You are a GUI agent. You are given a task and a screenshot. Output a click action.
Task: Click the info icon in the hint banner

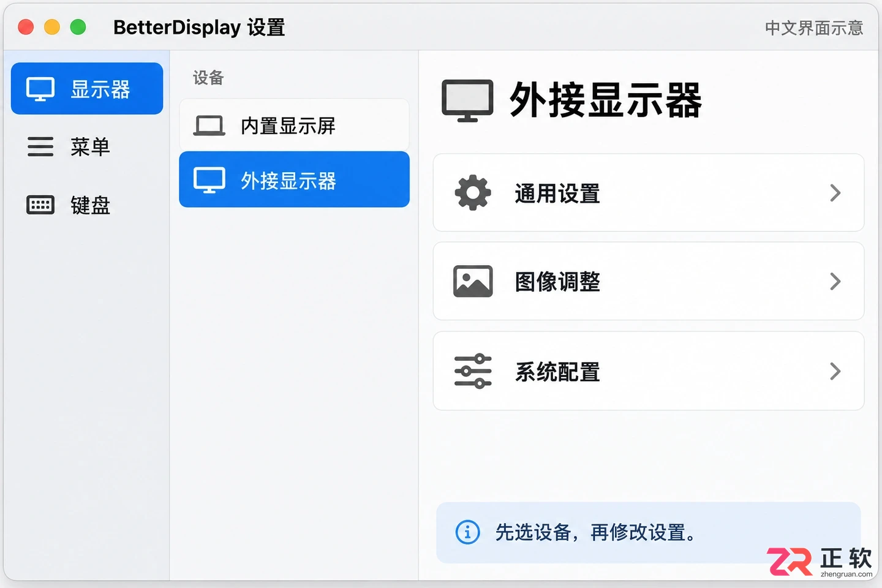click(468, 532)
